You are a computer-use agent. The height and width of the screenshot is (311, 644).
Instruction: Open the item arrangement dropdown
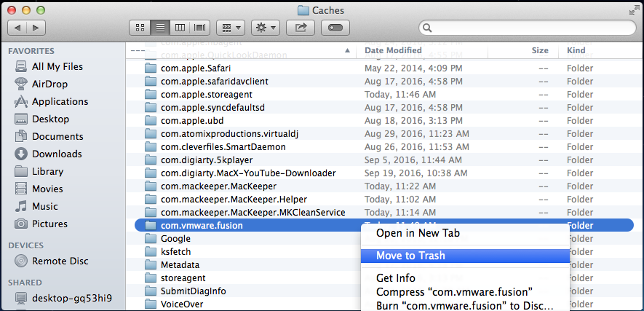coord(231,28)
